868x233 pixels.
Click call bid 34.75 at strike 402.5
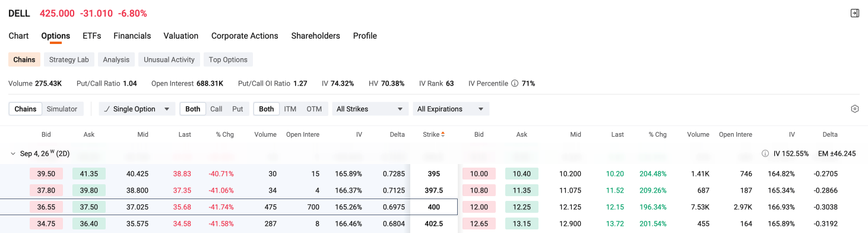click(x=46, y=223)
